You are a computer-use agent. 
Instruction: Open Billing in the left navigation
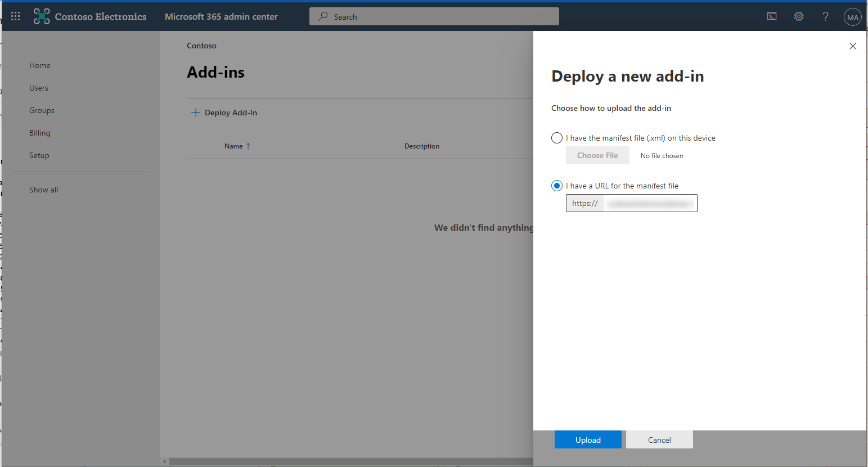tap(40, 133)
